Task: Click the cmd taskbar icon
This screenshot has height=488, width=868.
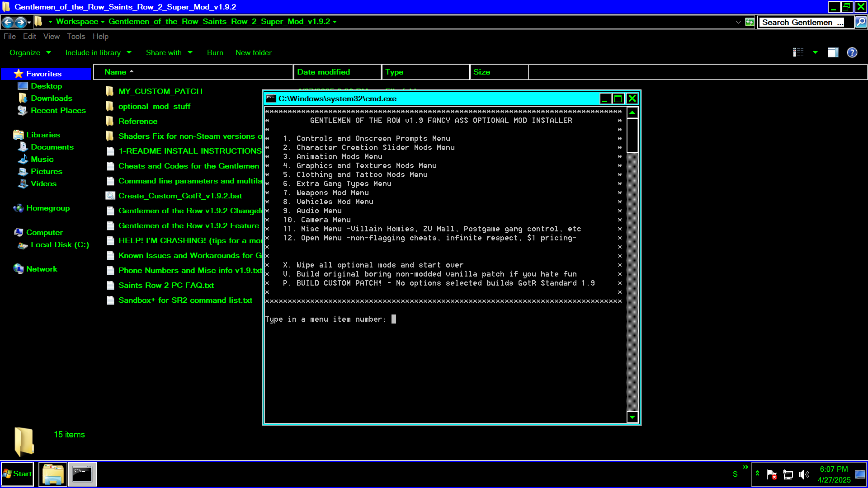Action: click(x=82, y=474)
